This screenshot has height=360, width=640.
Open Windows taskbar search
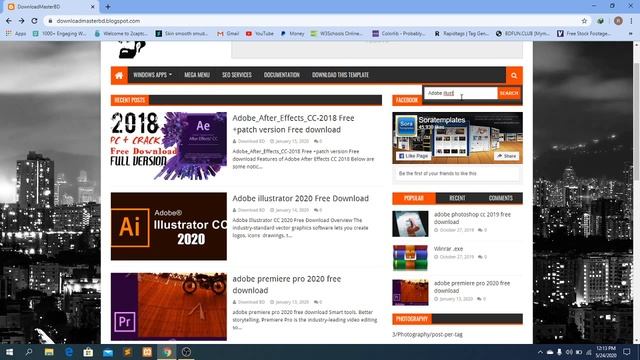(29, 352)
